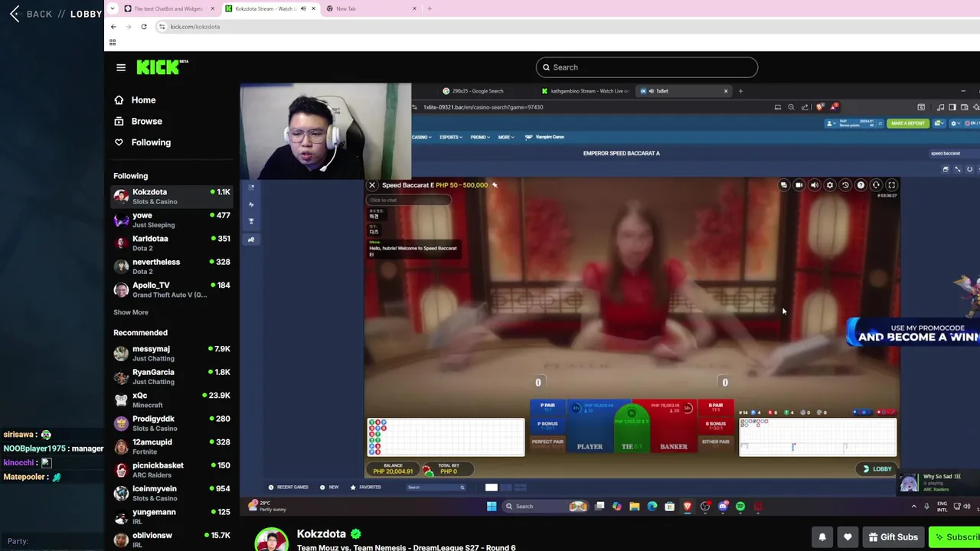
Task: Open messymaj recommended channel
Action: 172,354
